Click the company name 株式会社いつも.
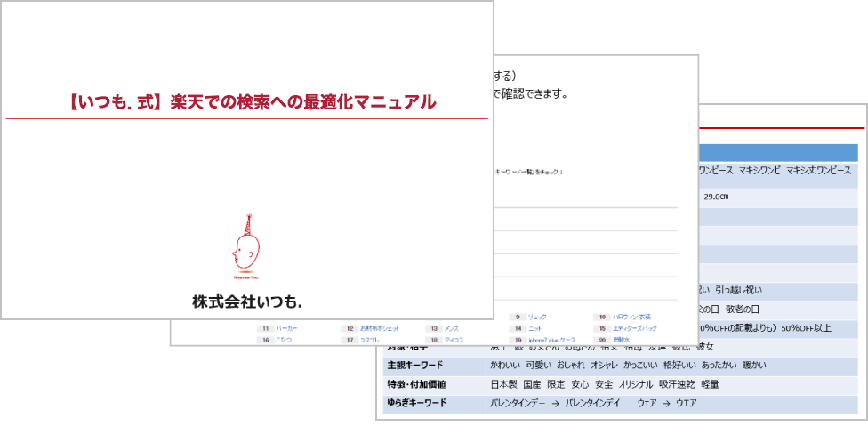This screenshot has height=426, width=868. 247,302
